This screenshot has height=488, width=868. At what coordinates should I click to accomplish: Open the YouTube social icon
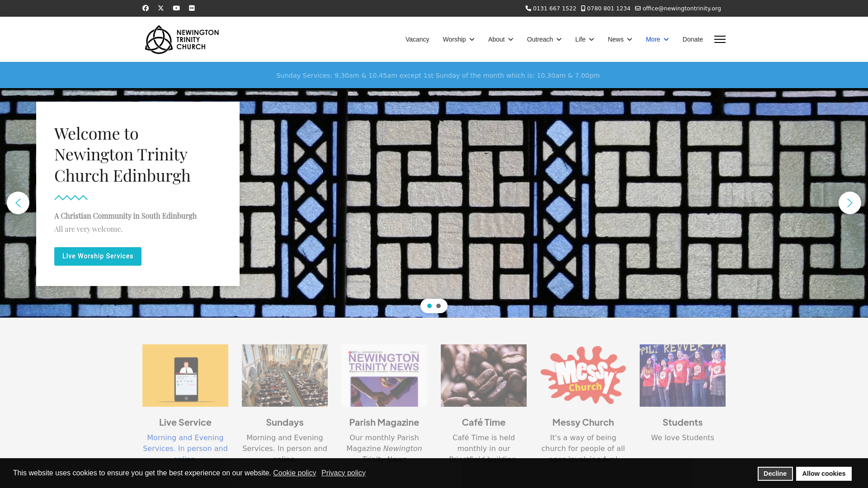176,8
